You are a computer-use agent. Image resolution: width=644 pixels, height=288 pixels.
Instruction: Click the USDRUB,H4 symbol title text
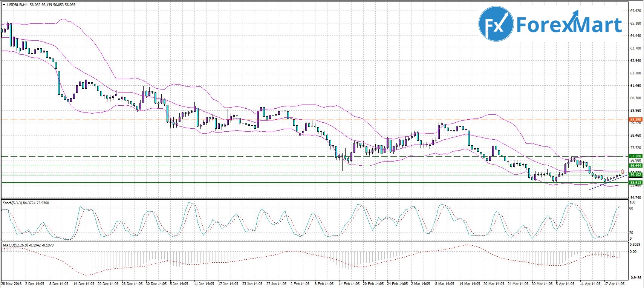[x=17, y=5]
